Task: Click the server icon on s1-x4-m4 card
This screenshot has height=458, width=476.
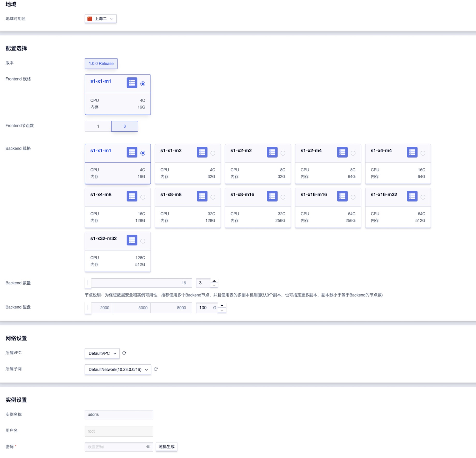Action: pyautogui.click(x=412, y=152)
